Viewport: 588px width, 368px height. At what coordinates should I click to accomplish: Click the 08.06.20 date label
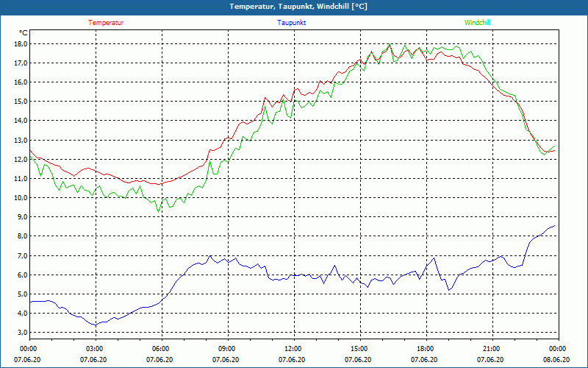click(x=556, y=360)
